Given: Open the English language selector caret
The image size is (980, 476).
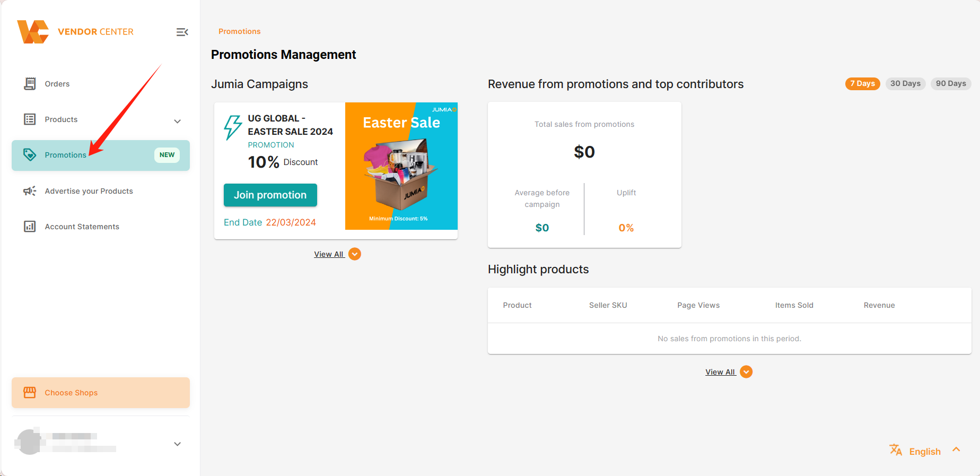Looking at the screenshot, I should (956, 449).
